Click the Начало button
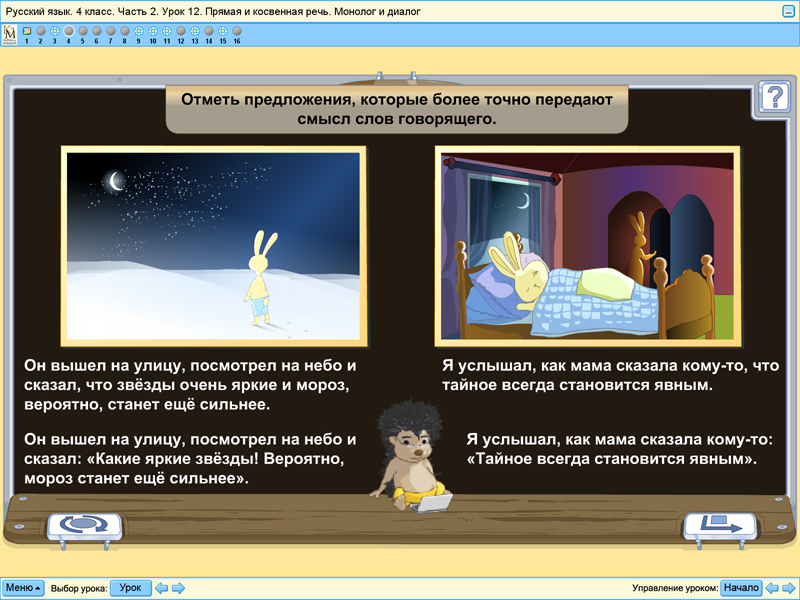Screen dimensions: 800x600 [741, 588]
